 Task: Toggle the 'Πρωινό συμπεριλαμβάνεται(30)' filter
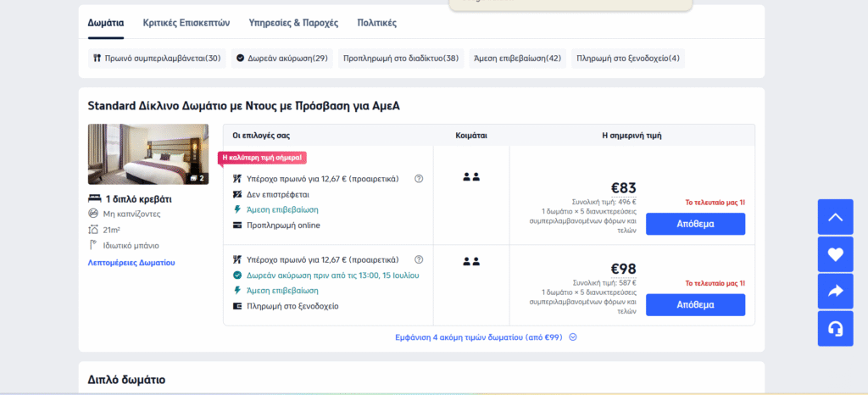(157, 58)
